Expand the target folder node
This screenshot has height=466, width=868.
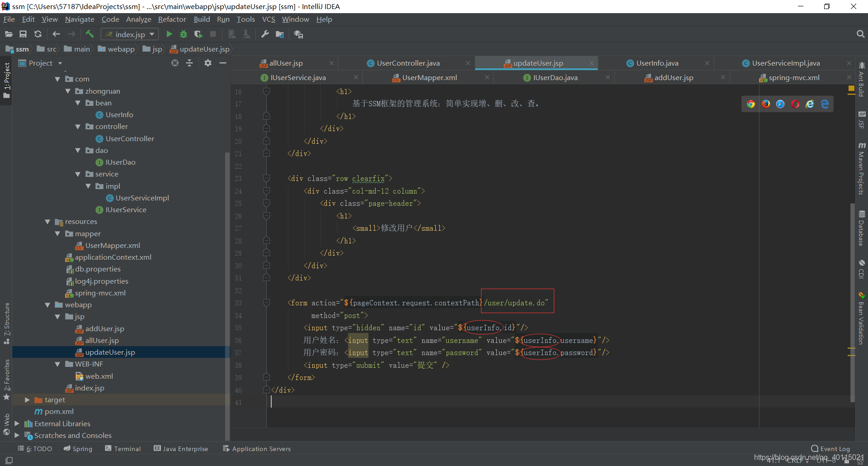tap(27, 400)
